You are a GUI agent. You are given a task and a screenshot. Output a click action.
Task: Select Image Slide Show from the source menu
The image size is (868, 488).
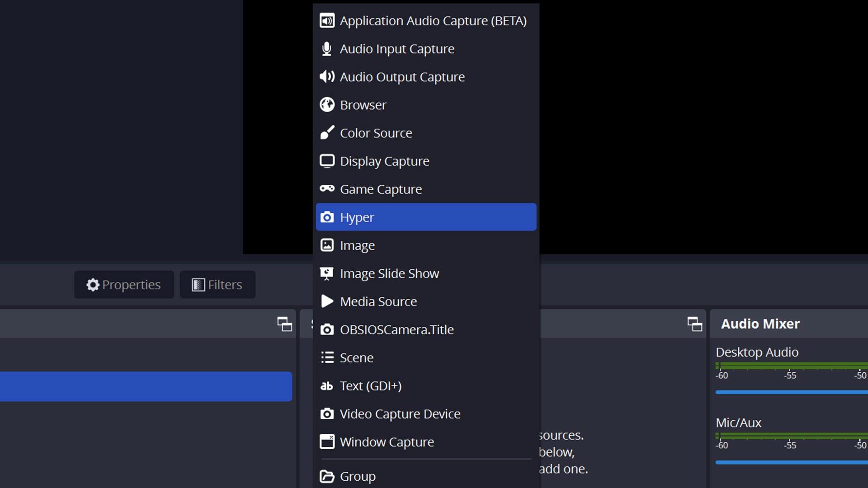pos(389,273)
